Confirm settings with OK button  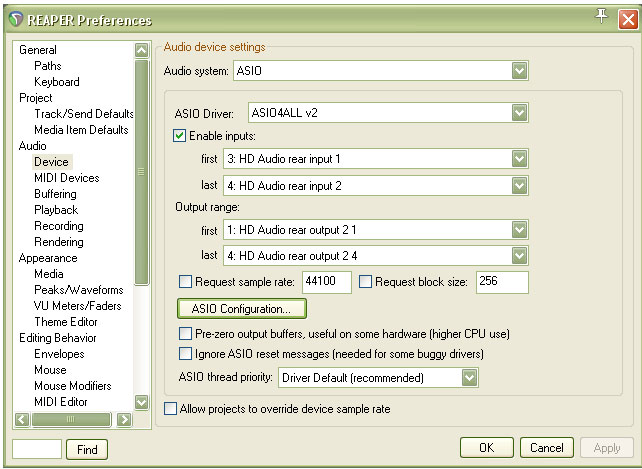[x=486, y=448]
